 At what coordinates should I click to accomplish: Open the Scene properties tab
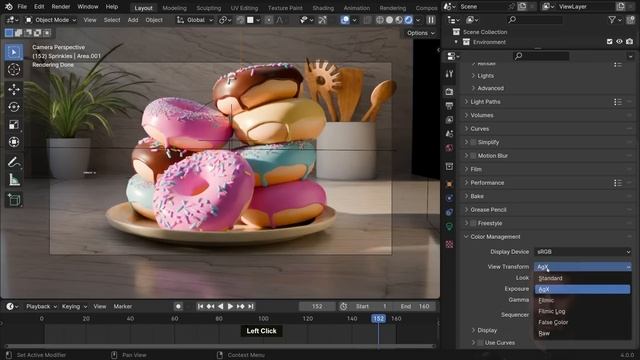[449, 133]
